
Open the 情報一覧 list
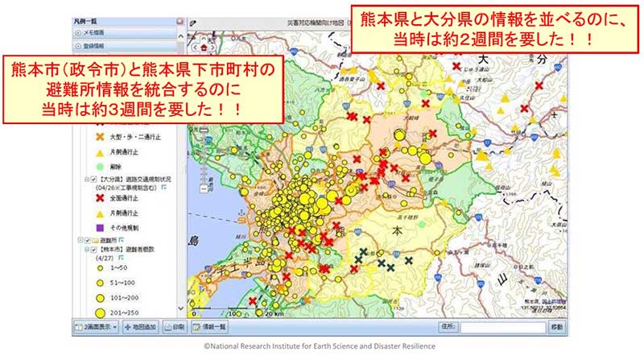[x=211, y=328]
